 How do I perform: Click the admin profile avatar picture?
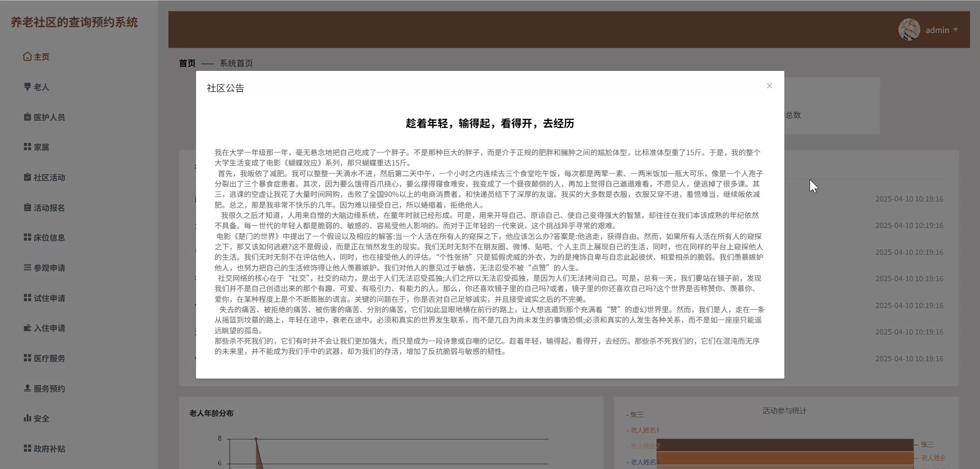910,29
